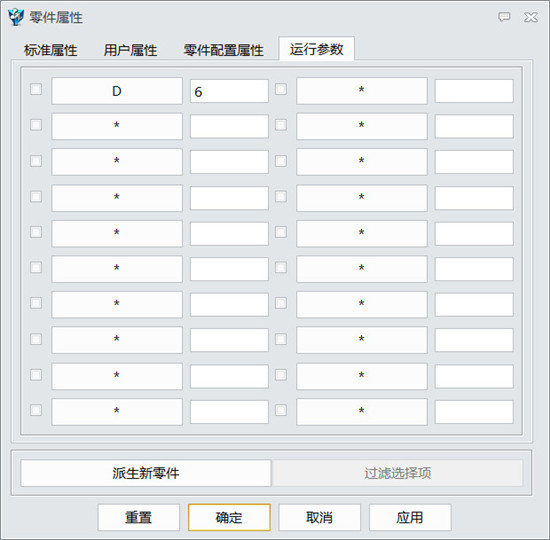Click the 零件属性 app icon in title bar
The width and height of the screenshot is (550, 540).
coord(16,17)
